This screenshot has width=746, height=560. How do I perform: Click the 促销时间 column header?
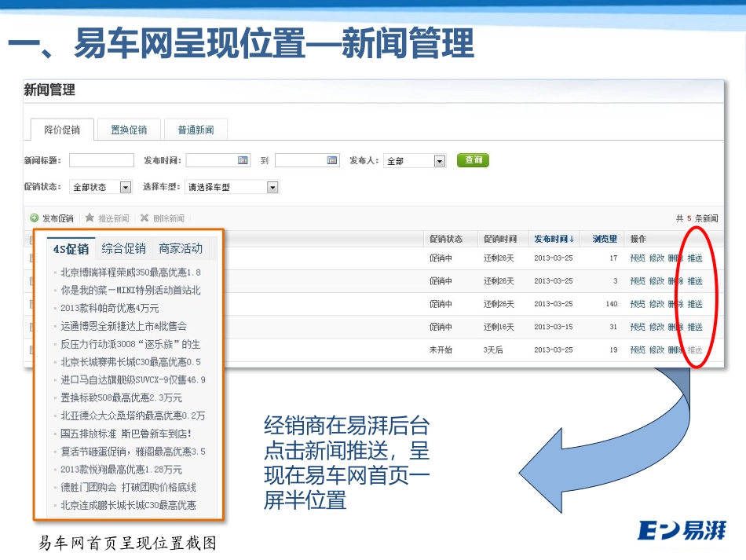(499, 239)
